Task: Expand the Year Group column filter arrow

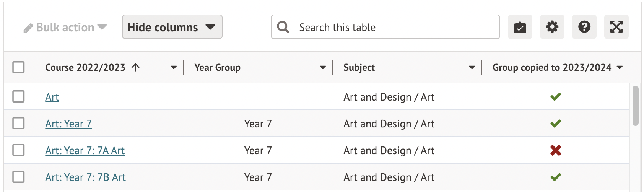Action: tap(323, 68)
